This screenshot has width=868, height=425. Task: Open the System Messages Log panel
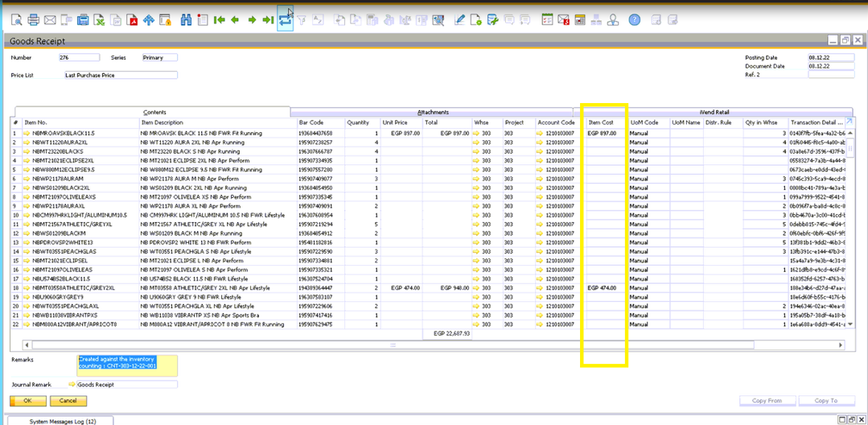click(63, 421)
